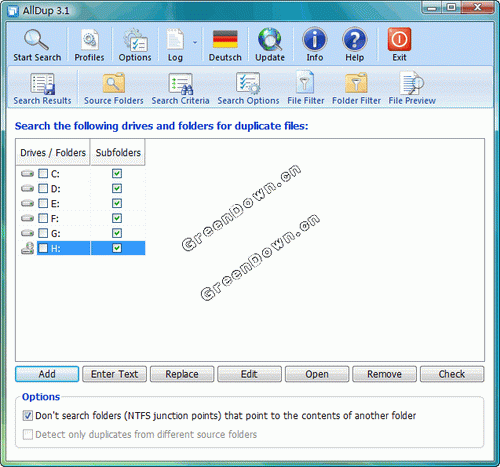Check for updates with Update icon

pos(270,45)
